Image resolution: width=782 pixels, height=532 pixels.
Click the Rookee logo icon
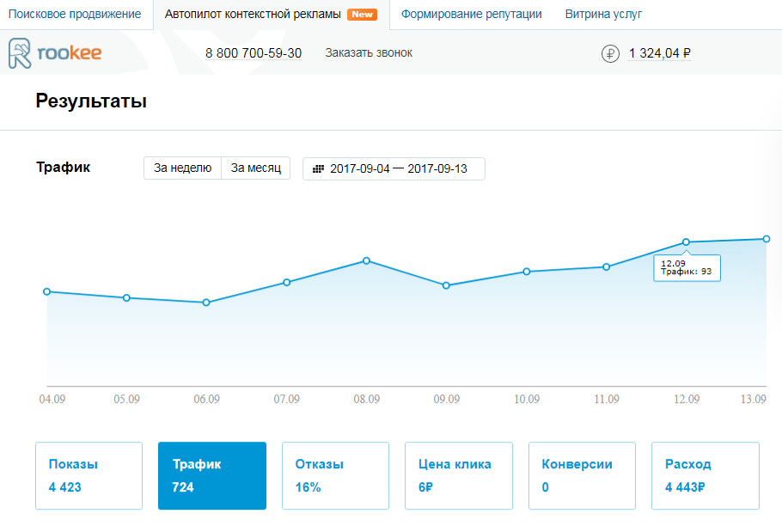point(21,53)
